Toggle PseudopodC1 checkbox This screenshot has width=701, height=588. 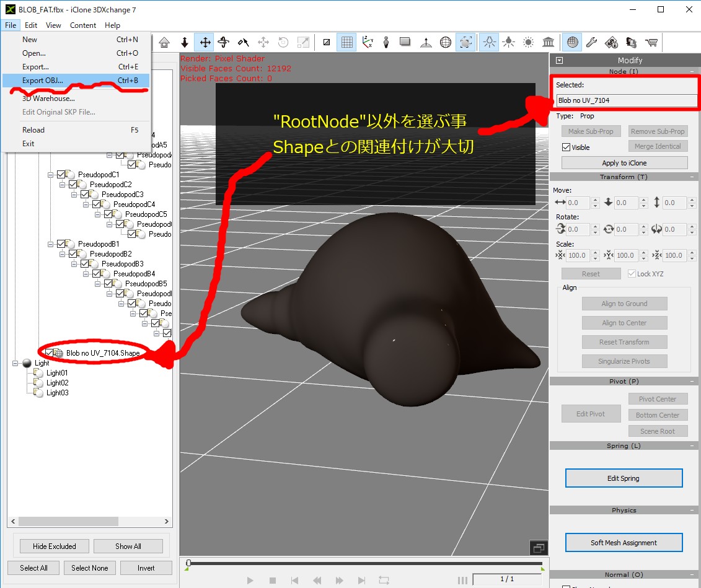(61, 174)
